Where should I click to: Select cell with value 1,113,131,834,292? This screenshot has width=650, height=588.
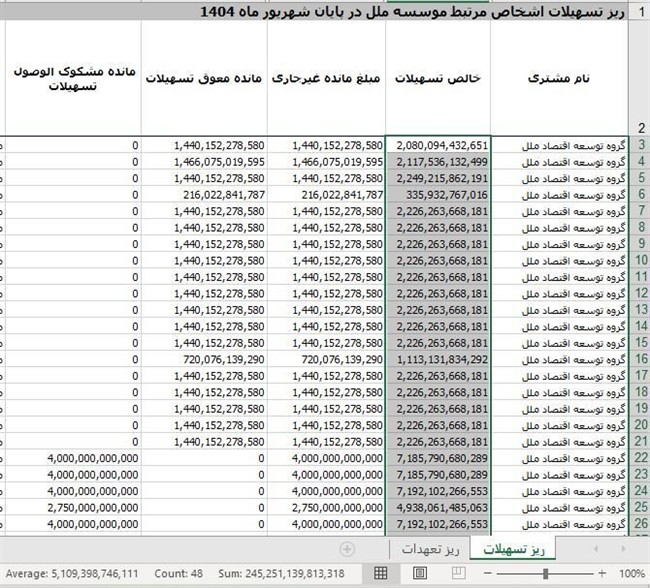(x=438, y=360)
